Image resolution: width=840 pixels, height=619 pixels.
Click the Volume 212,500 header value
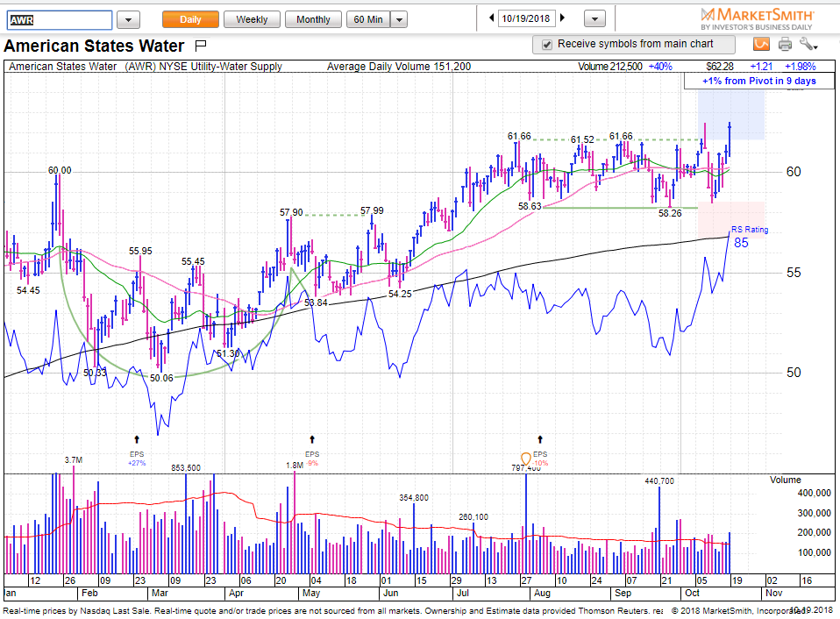[609, 67]
